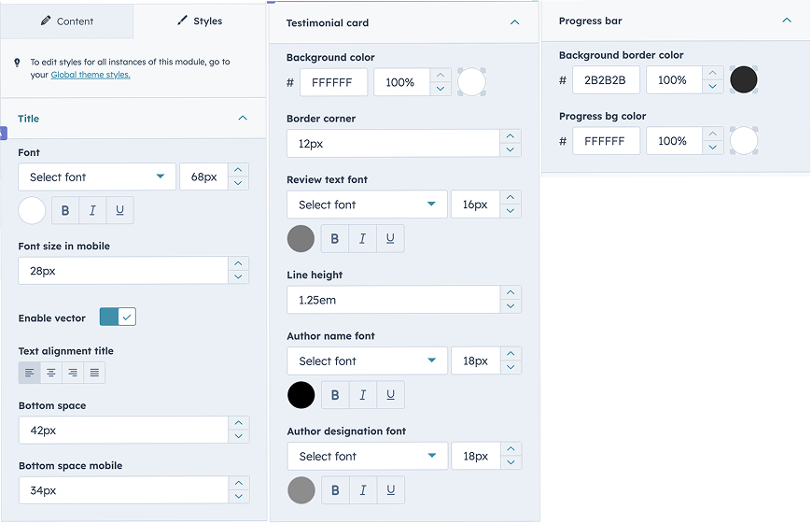Image resolution: width=812 pixels, height=523 pixels.
Task: Justify the title text alignment
Action: pyautogui.click(x=94, y=374)
